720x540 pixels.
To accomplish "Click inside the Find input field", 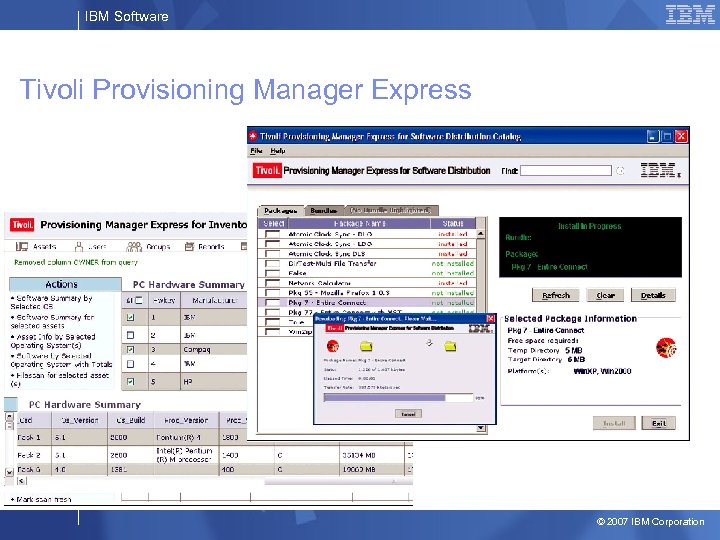I will (566, 171).
